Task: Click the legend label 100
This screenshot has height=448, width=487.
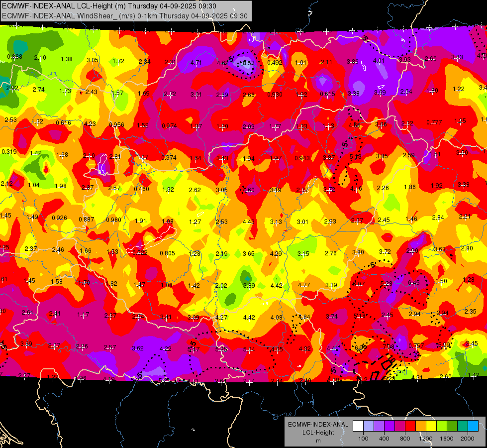Action: point(363,439)
